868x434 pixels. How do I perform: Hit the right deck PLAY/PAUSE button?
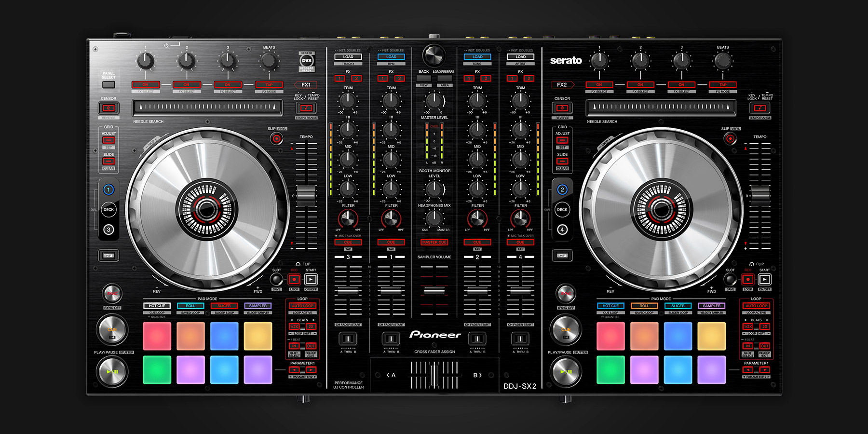point(566,372)
